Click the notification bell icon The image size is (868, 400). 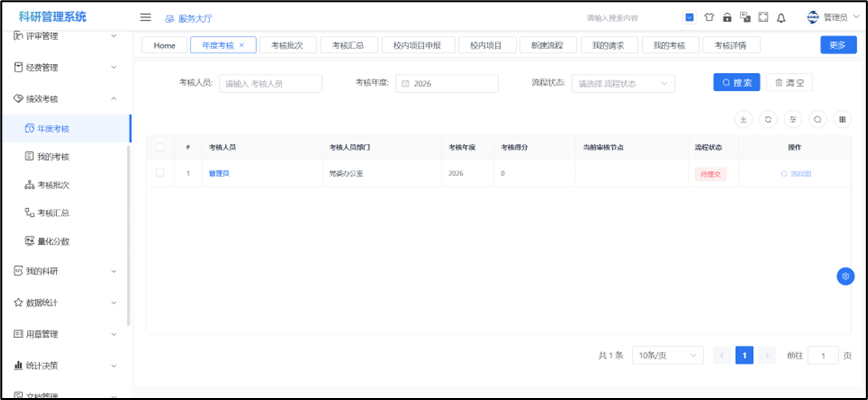(x=781, y=17)
